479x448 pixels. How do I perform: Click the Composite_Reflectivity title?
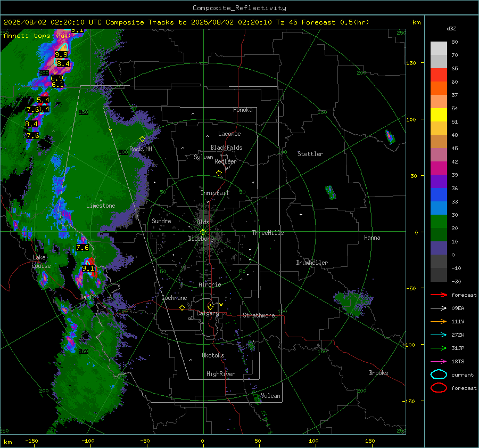click(x=239, y=8)
